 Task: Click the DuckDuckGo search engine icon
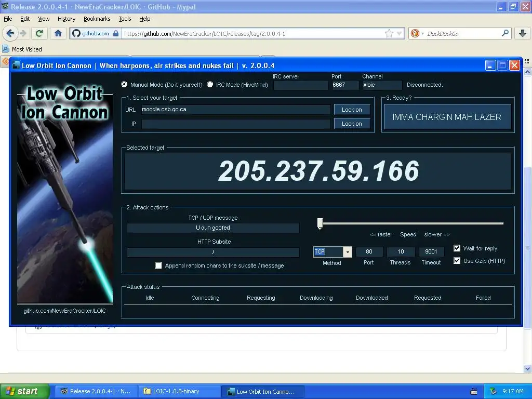(x=415, y=33)
